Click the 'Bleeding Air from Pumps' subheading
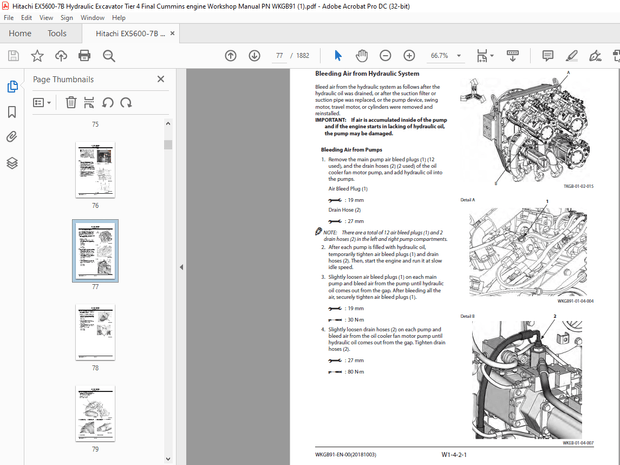 pyautogui.click(x=352, y=150)
